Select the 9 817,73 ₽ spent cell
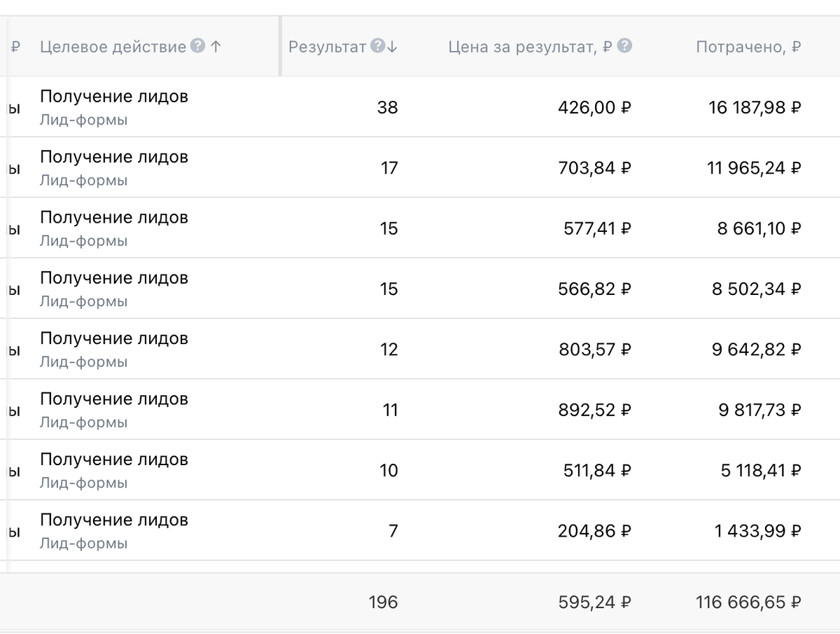 pyautogui.click(x=759, y=410)
